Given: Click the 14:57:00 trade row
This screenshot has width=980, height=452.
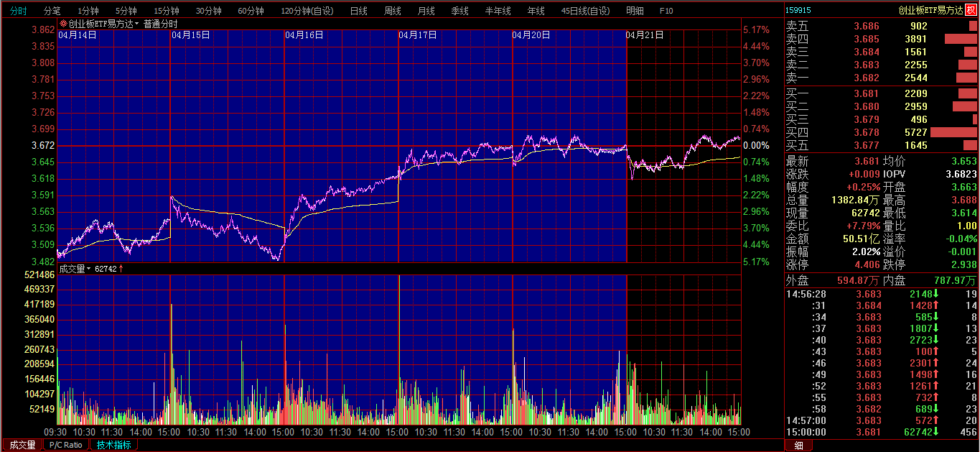Looking at the screenshot, I should click(x=882, y=420).
